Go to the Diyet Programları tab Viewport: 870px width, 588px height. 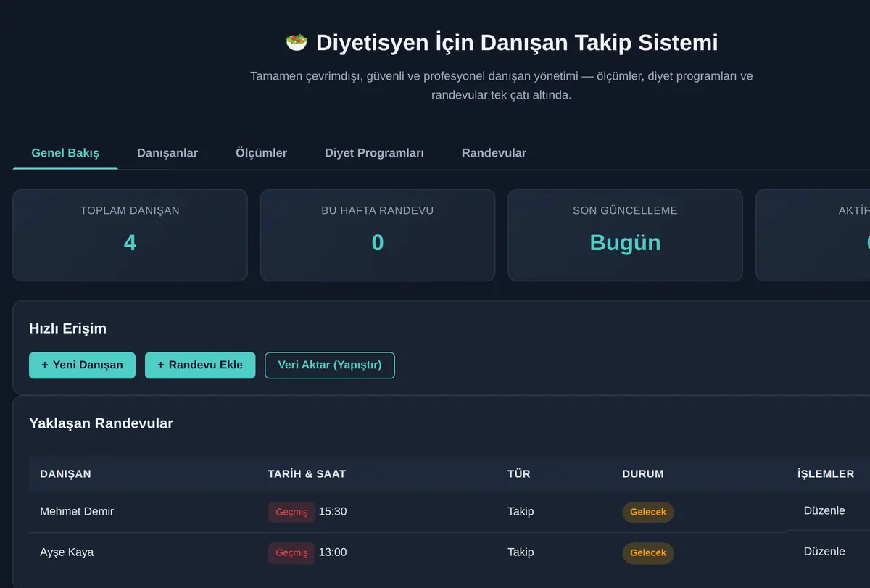click(374, 153)
